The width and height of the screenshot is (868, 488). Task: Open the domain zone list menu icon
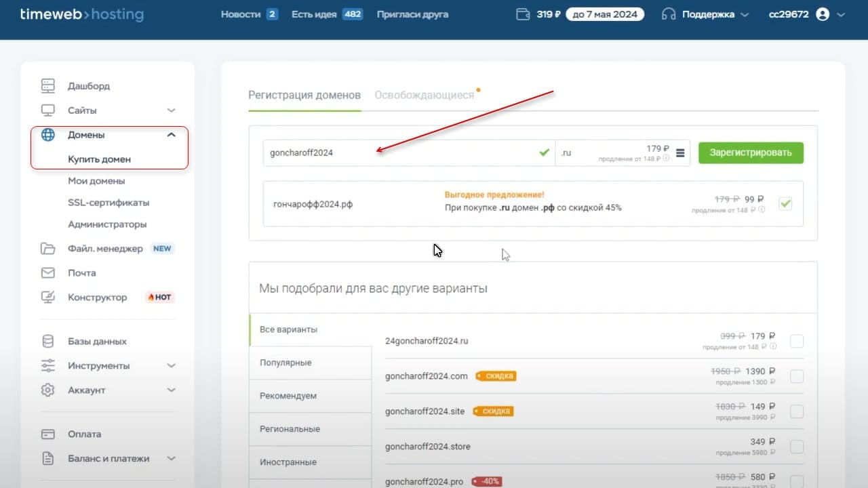(680, 153)
